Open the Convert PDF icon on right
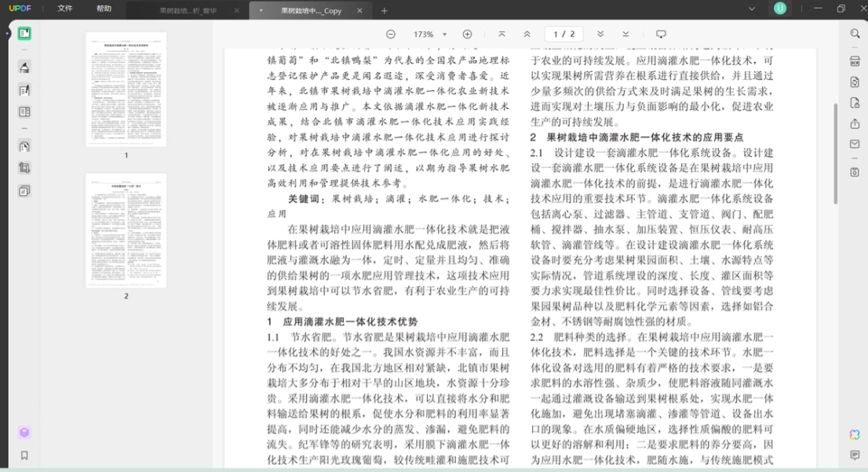 [x=855, y=82]
